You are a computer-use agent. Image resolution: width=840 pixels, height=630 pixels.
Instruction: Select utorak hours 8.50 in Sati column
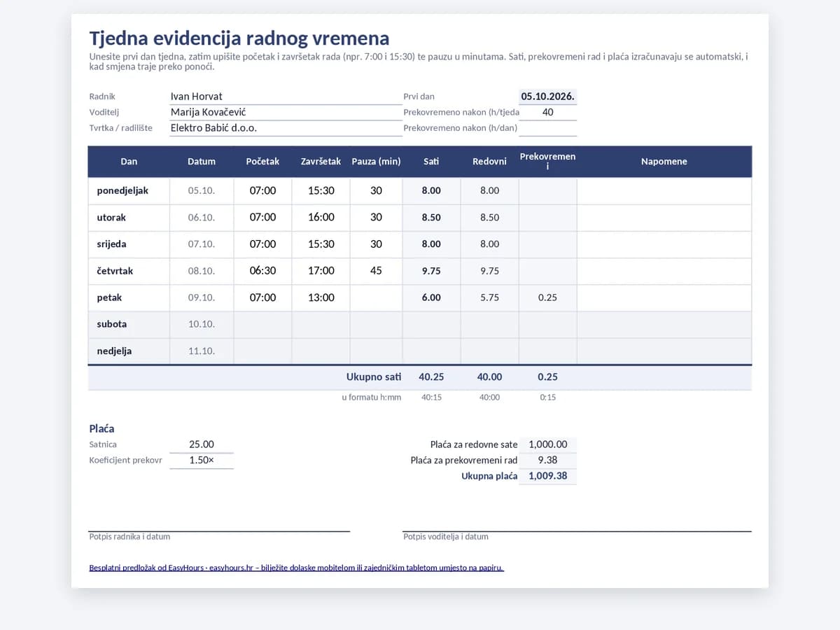coord(431,218)
